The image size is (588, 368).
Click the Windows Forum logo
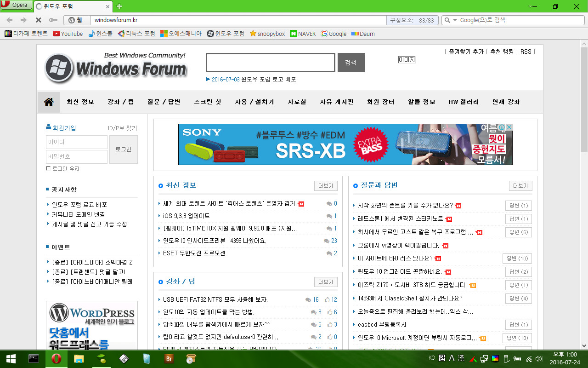(x=116, y=67)
